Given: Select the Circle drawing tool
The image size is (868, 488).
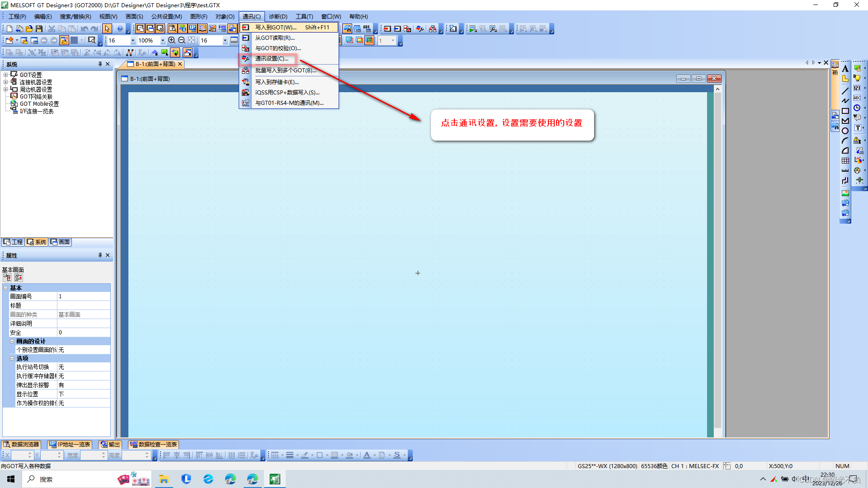Looking at the screenshot, I should (x=845, y=131).
